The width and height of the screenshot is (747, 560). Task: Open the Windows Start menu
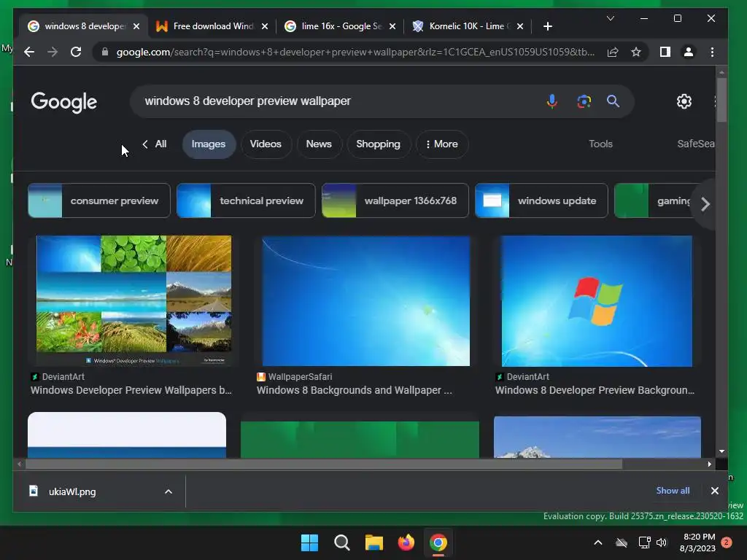[x=309, y=542]
